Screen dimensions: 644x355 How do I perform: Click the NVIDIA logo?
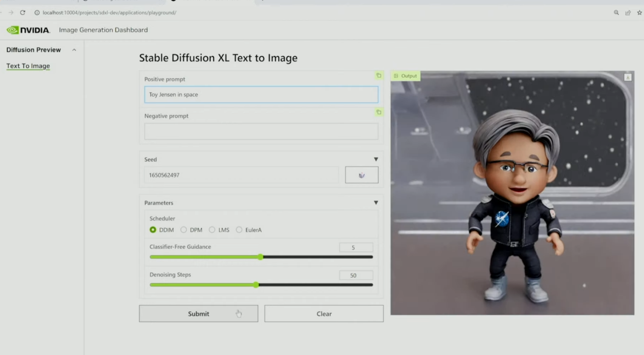(28, 30)
